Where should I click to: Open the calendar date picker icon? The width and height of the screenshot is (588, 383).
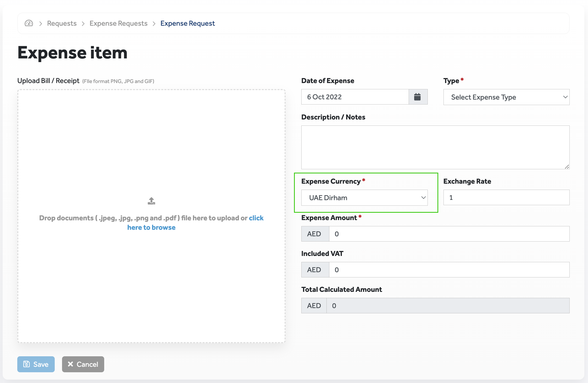(x=418, y=97)
